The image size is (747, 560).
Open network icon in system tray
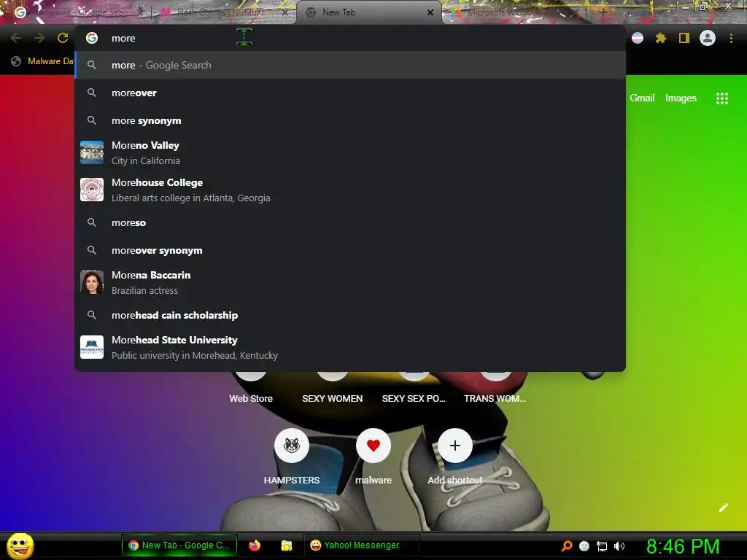tap(602, 546)
